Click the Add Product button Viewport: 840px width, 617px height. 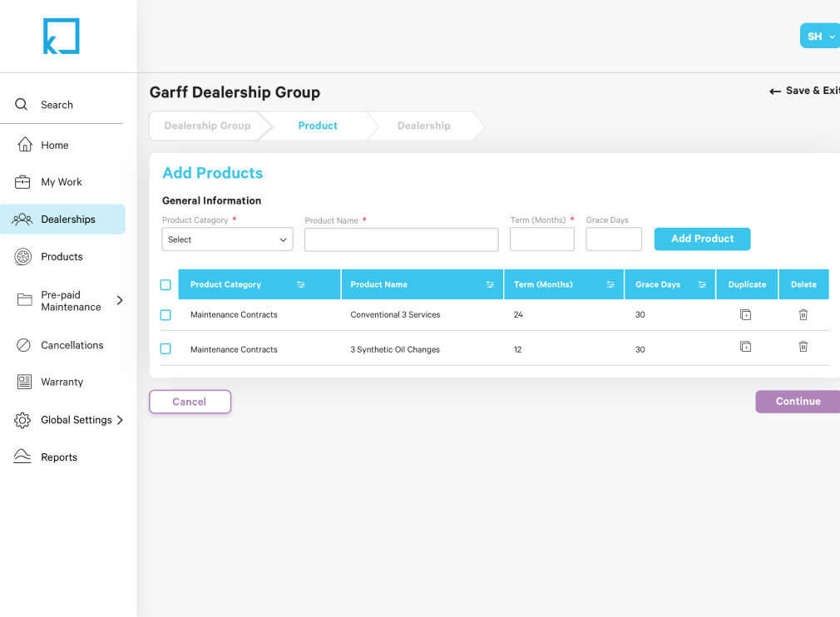tap(702, 239)
